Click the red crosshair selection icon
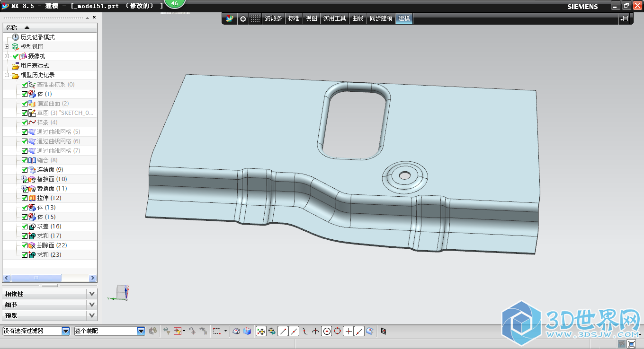Image resolution: width=644 pixels, height=349 pixels. [x=178, y=331]
